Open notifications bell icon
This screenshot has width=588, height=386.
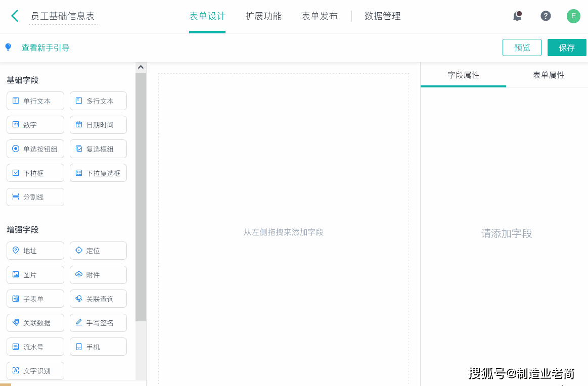tap(517, 16)
